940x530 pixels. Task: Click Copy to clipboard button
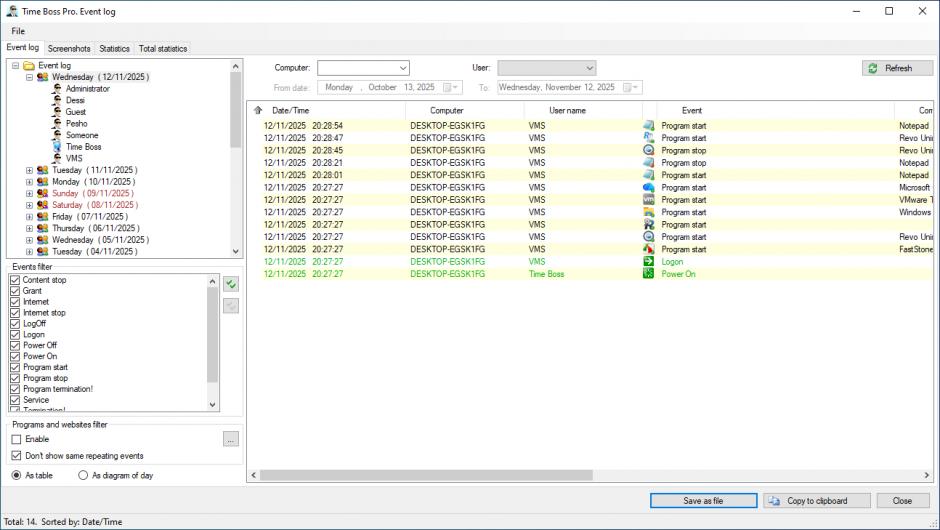click(x=817, y=501)
